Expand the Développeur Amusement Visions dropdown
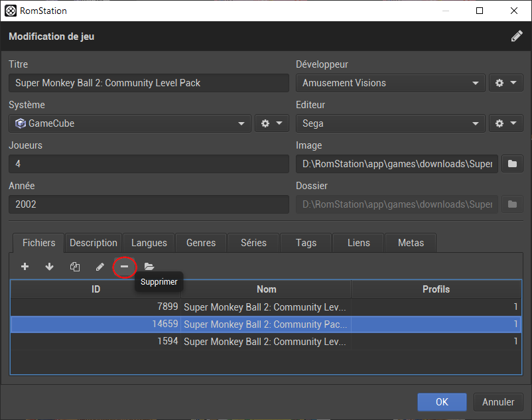The image size is (532, 420). pos(391,83)
